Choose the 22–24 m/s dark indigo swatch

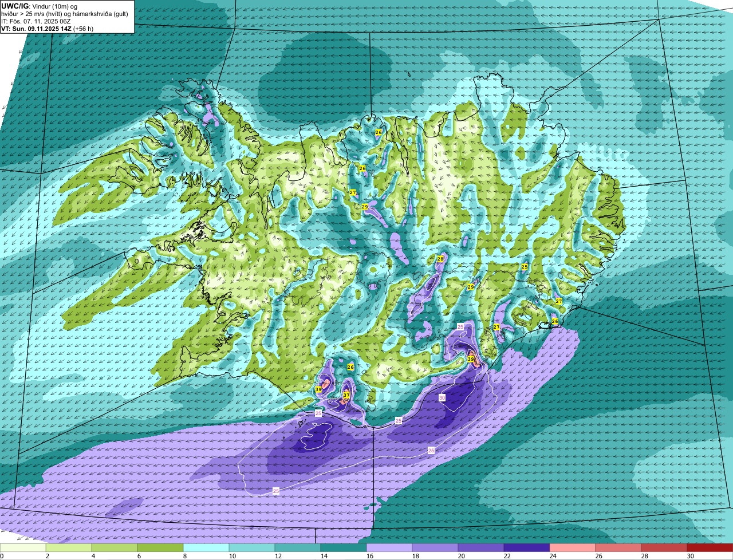[527, 548]
